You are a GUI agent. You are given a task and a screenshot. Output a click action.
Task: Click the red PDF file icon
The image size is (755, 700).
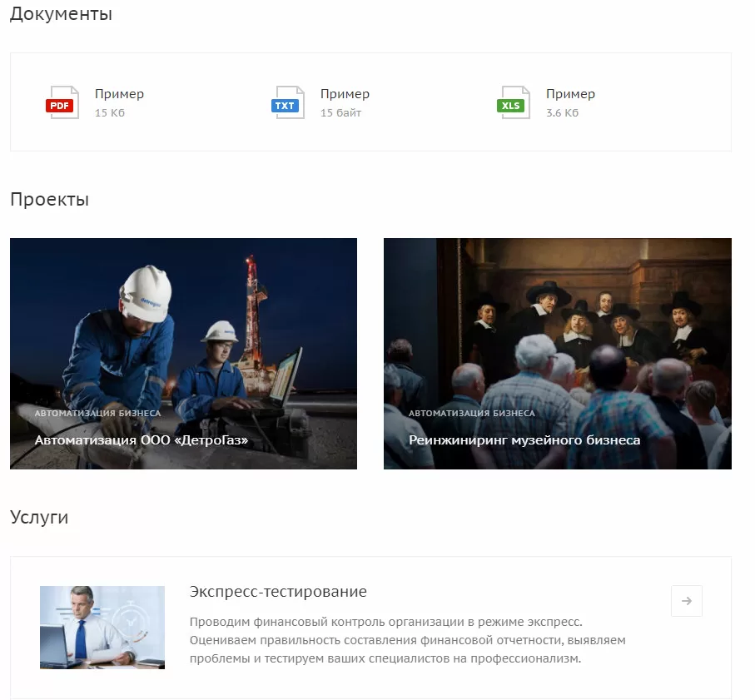(62, 102)
